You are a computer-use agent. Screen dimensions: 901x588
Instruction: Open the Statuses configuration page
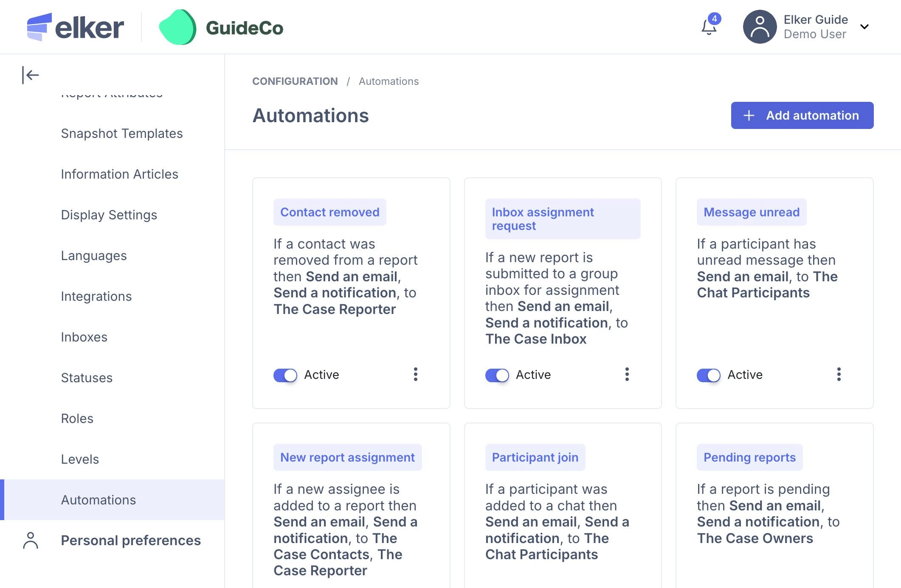(87, 378)
